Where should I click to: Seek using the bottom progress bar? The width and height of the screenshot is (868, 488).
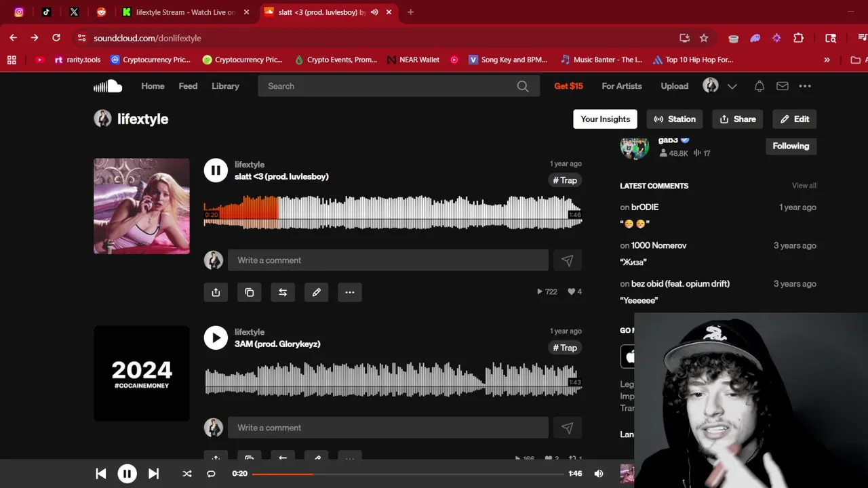[x=408, y=474]
